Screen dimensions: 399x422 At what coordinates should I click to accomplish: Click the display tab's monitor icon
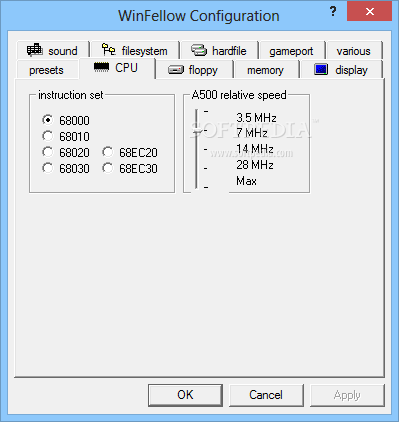(321, 69)
